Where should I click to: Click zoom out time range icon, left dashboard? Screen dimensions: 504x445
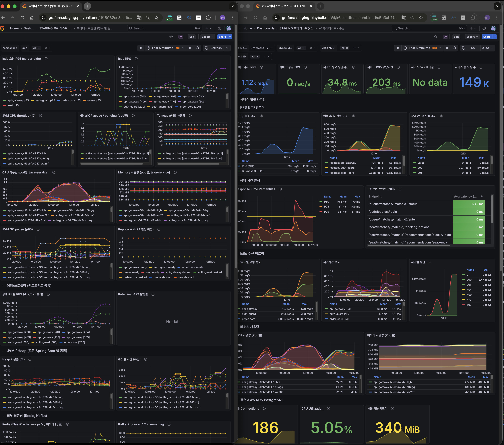(197, 48)
